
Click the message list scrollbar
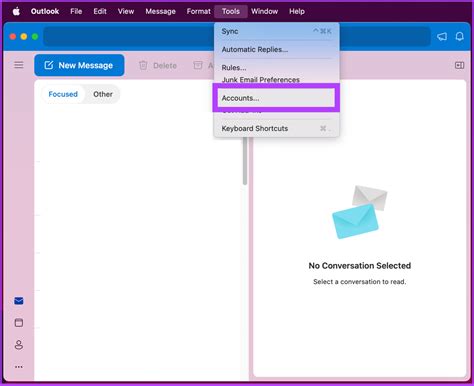pyautogui.click(x=245, y=161)
